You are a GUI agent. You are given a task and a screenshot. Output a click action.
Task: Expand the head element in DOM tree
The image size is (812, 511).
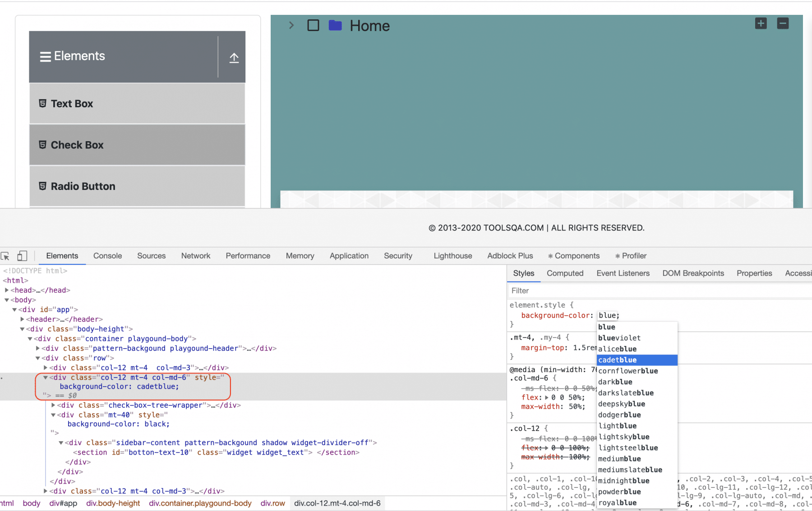(x=7, y=290)
